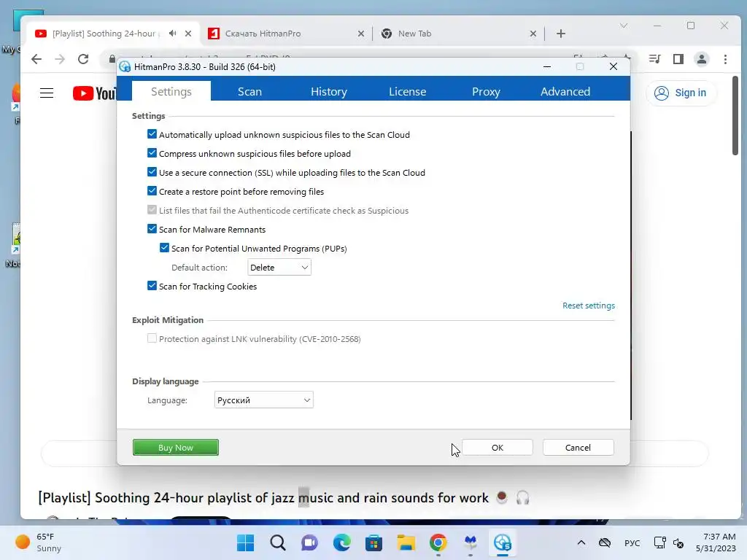This screenshot has width=747, height=560.
Task: Launch Microsoft Edge from taskbar
Action: (341, 542)
